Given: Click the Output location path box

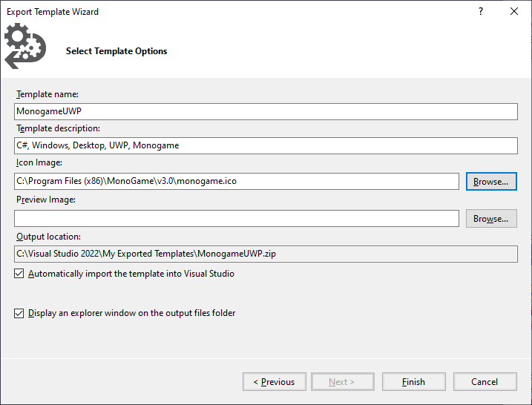Looking at the screenshot, I should 266,254.
